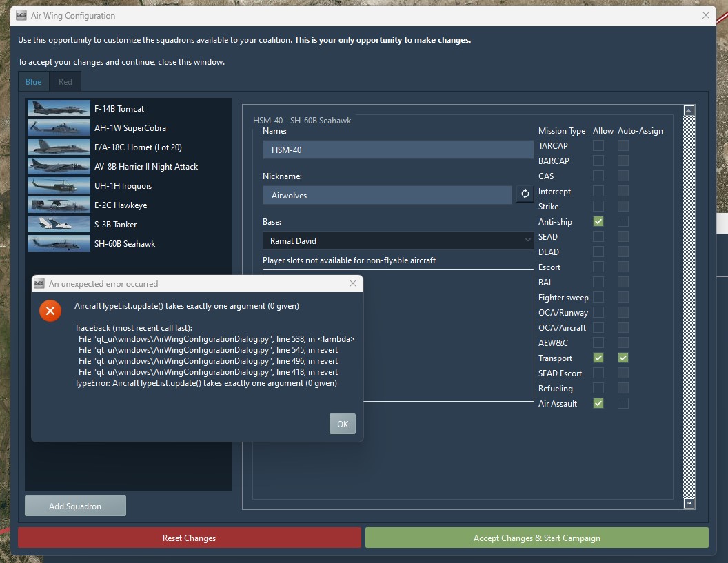Select the E-2C Hawkeye squadron icon
728x563 pixels.
59,205
